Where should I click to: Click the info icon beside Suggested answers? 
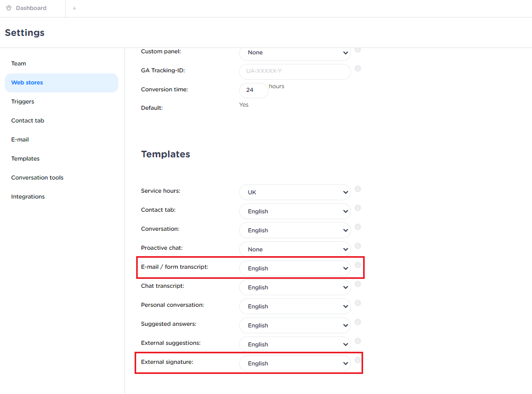pyautogui.click(x=358, y=322)
